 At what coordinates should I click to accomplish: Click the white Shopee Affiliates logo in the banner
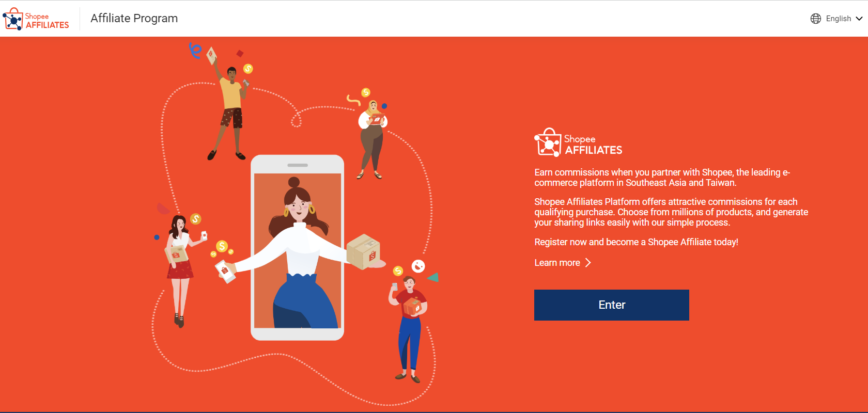pyautogui.click(x=578, y=142)
